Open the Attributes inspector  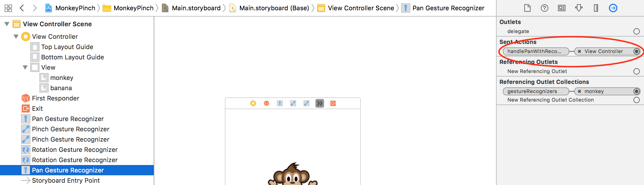coord(579,8)
